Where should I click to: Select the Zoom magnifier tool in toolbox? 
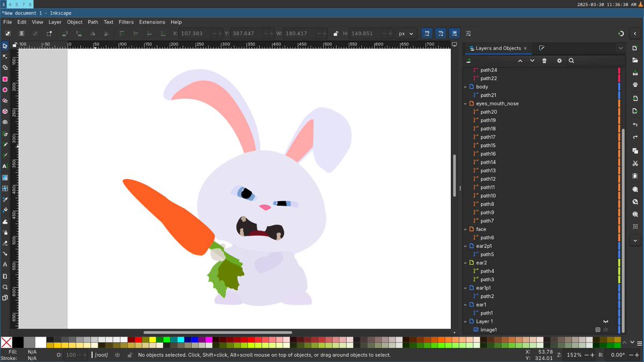(5, 287)
